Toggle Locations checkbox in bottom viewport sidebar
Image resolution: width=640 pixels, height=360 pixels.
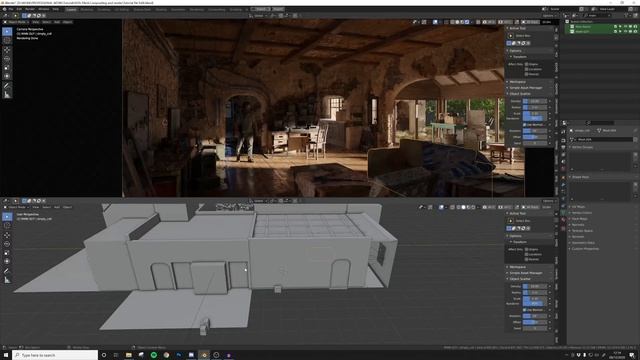click(x=527, y=254)
